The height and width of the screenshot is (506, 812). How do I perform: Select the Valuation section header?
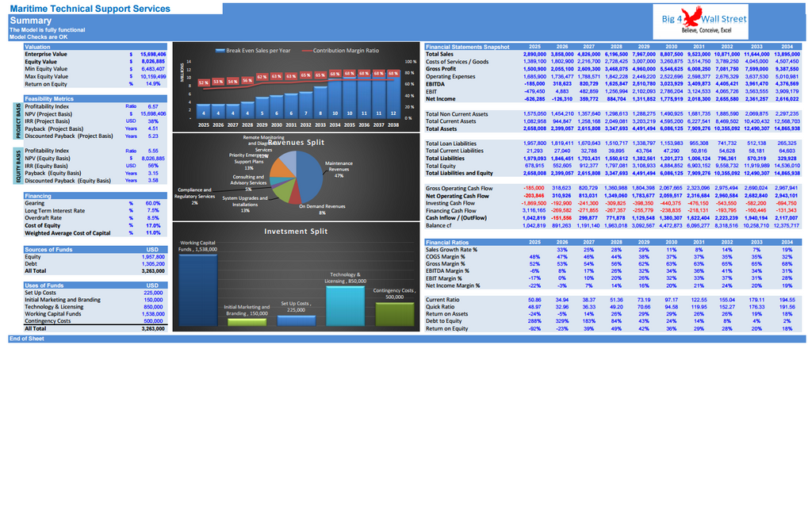[37, 47]
